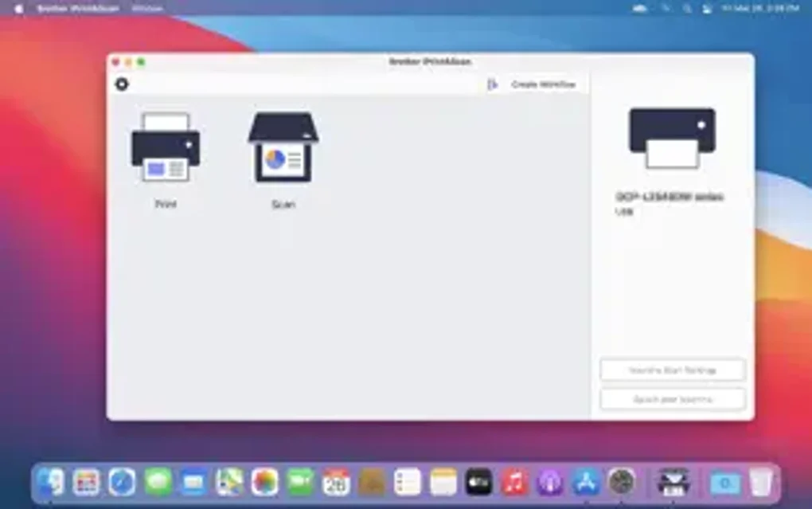The width and height of the screenshot is (812, 509).
Task: Click the DCP series machine name
Action: pyautogui.click(x=670, y=197)
